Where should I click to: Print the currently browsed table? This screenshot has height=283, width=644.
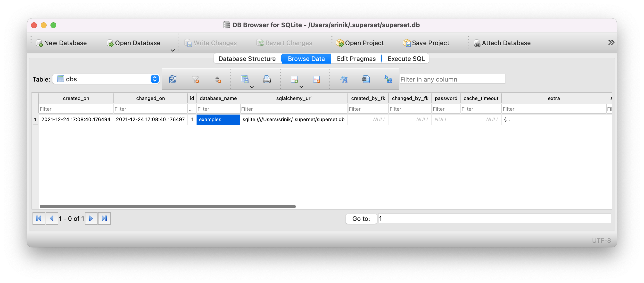click(x=267, y=79)
